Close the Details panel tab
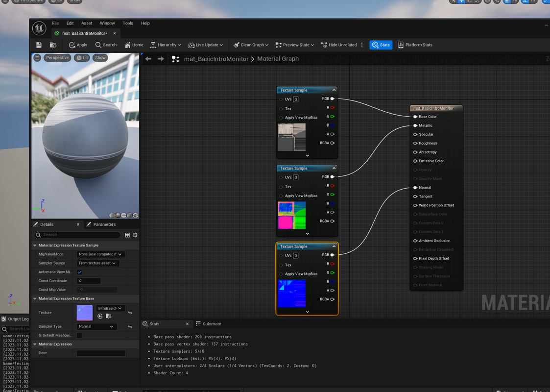The width and height of the screenshot is (550, 392). pyautogui.click(x=78, y=224)
